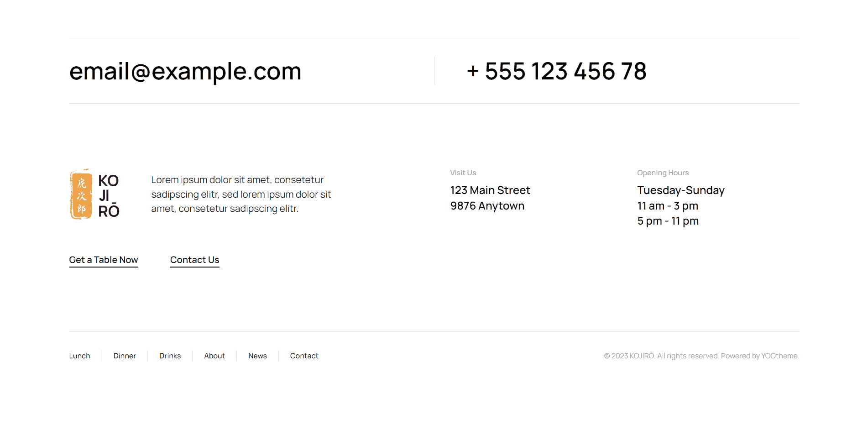
Task: Click the orange Japanese stamp logo icon
Action: pos(81,195)
